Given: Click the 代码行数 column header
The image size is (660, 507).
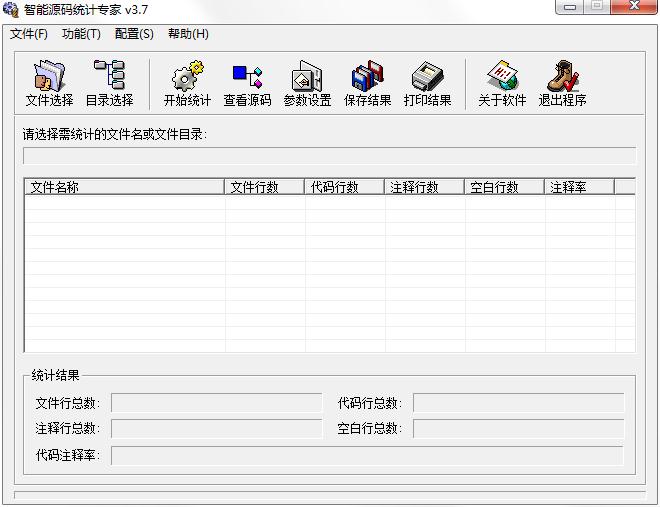Looking at the screenshot, I should pyautogui.click(x=345, y=187).
